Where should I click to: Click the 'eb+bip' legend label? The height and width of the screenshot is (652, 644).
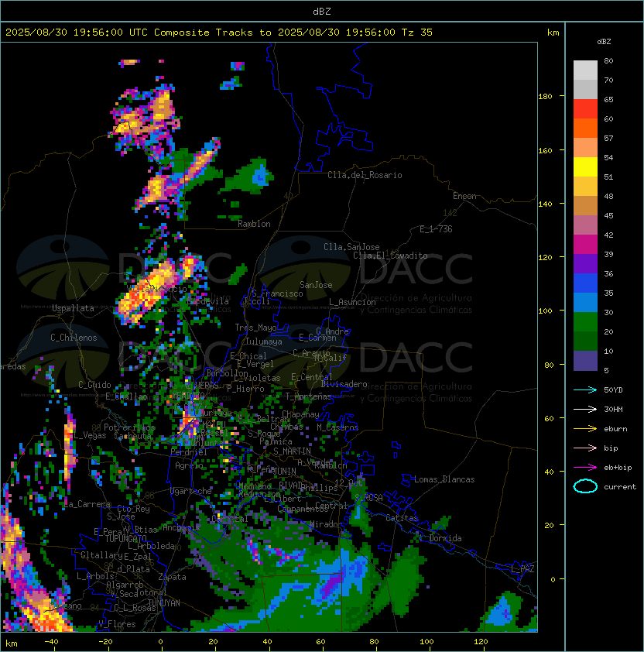[x=618, y=468]
